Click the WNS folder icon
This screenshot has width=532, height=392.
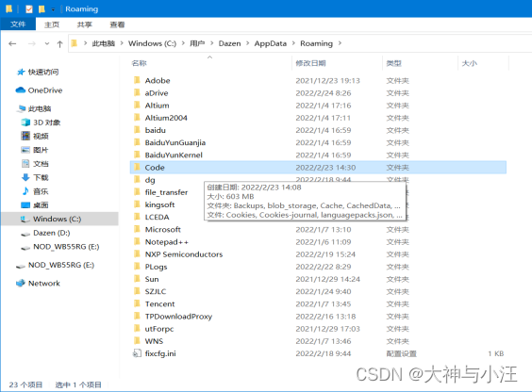(137, 341)
